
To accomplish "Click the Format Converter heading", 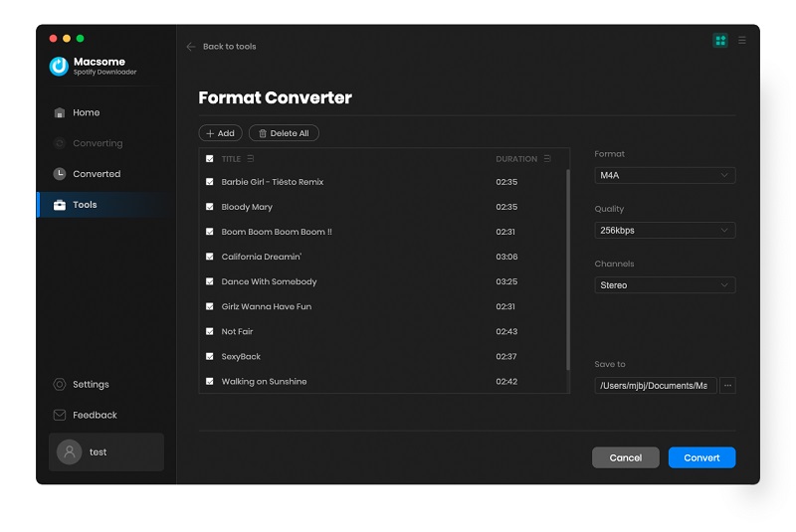I will click(x=275, y=97).
